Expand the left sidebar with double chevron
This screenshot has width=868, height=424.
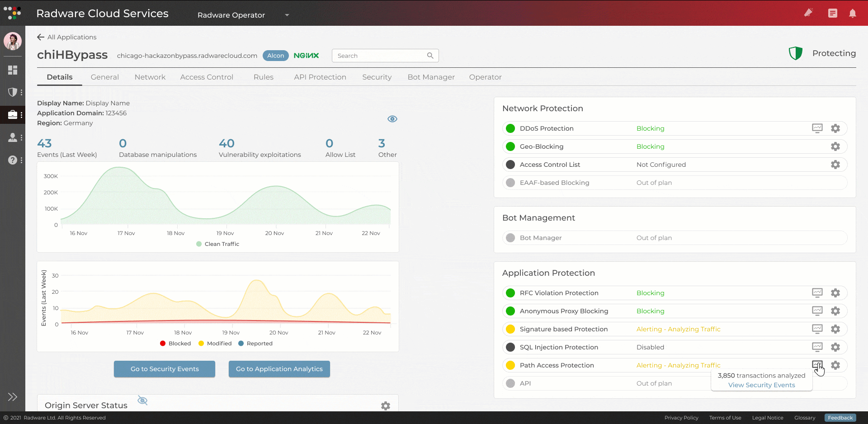[13, 397]
